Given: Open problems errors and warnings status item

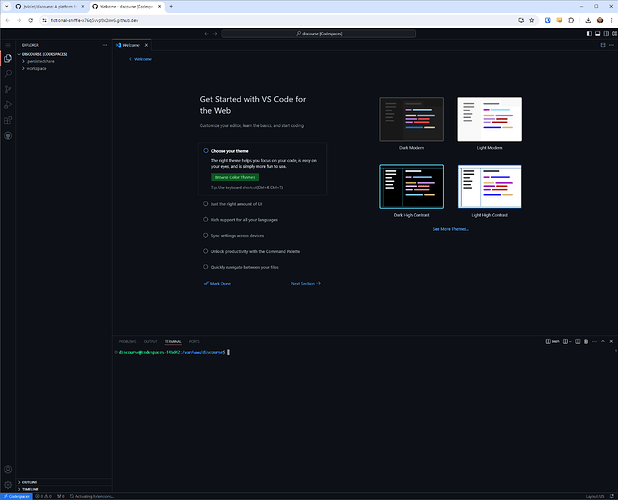Looking at the screenshot, I should pyautogui.click(x=44, y=496).
